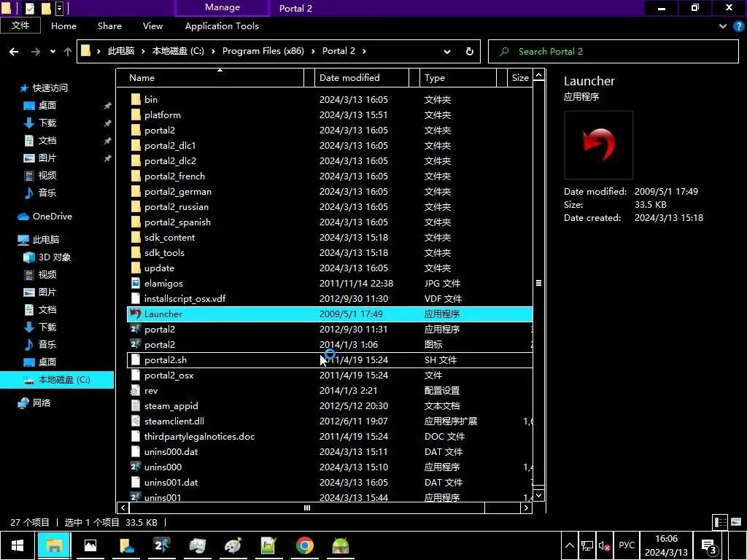Expand the chevron after Portal 2 breadcrumb
Screen dimensions: 747x560
pyautogui.click(x=364, y=51)
